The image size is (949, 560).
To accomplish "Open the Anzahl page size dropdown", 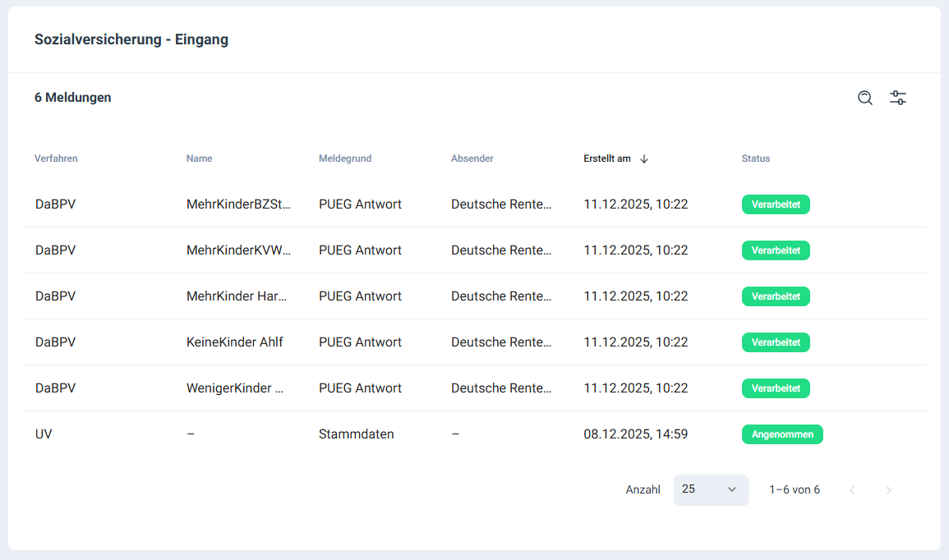I will 711,489.
